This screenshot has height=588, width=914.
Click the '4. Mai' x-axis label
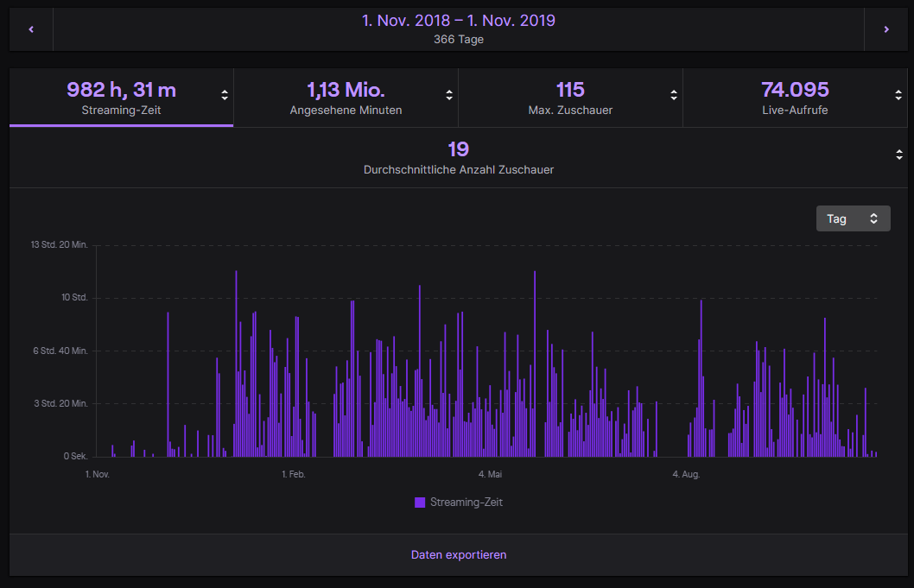(490, 474)
